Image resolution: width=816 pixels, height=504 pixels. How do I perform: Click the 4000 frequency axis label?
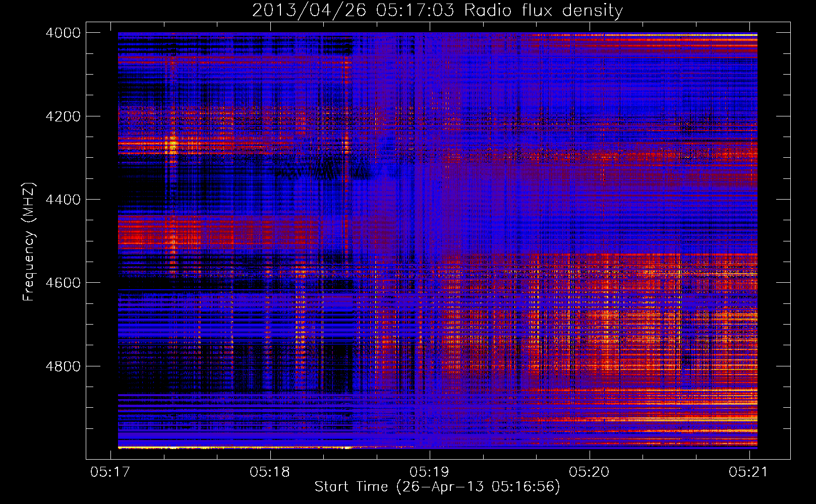pos(63,33)
